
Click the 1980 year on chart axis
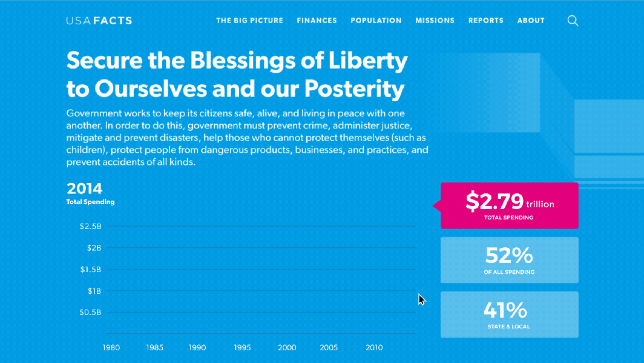coord(111,347)
